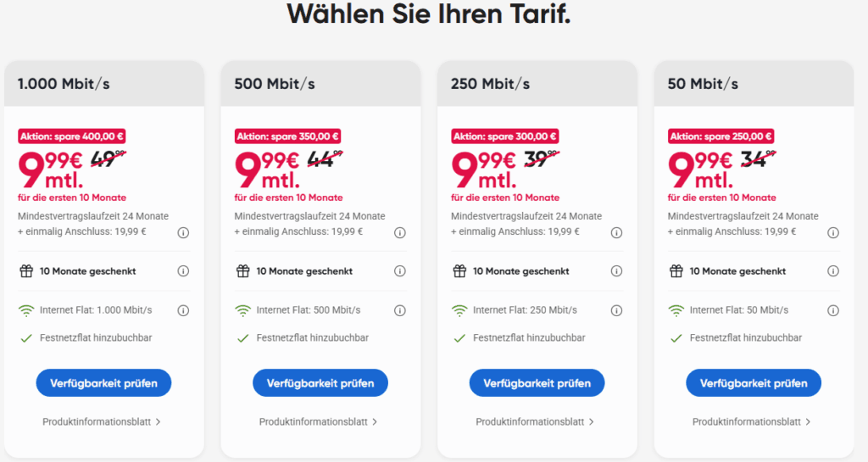Open info icon for 50 Mbit/s Anschluss fee
Viewport: 868px width, 462px height.
pyautogui.click(x=833, y=231)
